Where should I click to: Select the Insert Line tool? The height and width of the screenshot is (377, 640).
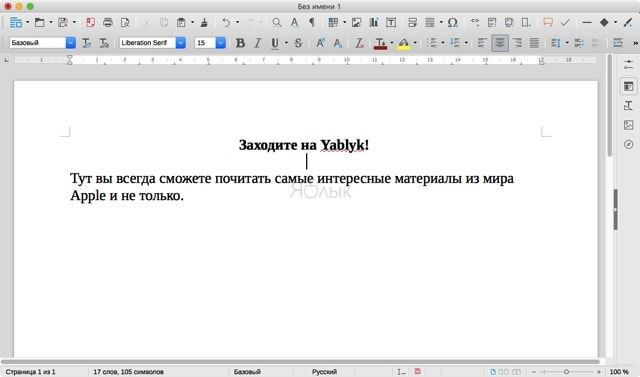[587, 22]
